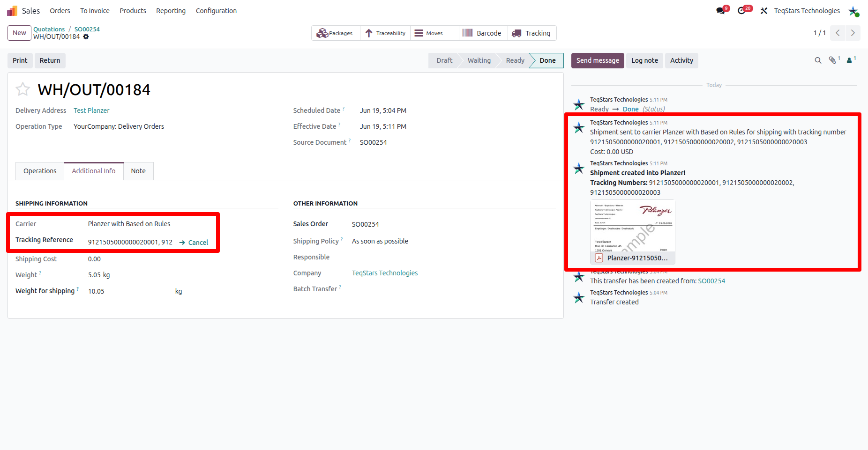Open the To Invoice menu
868x450 pixels.
[95, 11]
